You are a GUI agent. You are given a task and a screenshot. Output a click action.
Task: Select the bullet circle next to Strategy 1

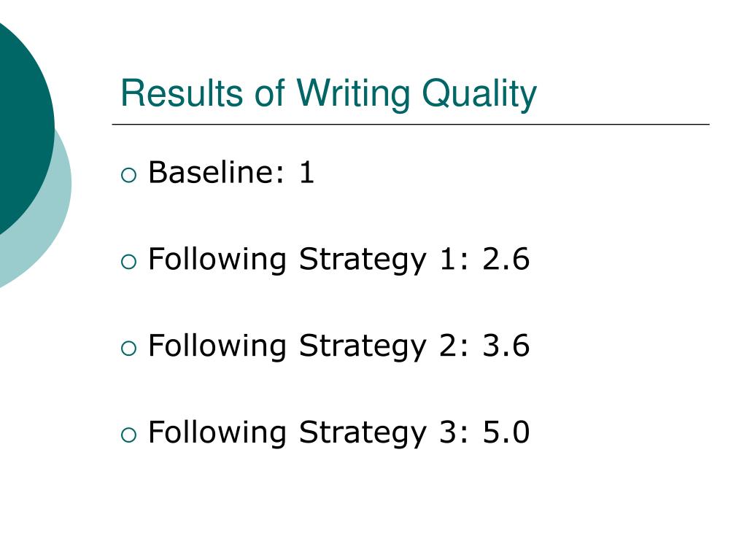tap(128, 262)
